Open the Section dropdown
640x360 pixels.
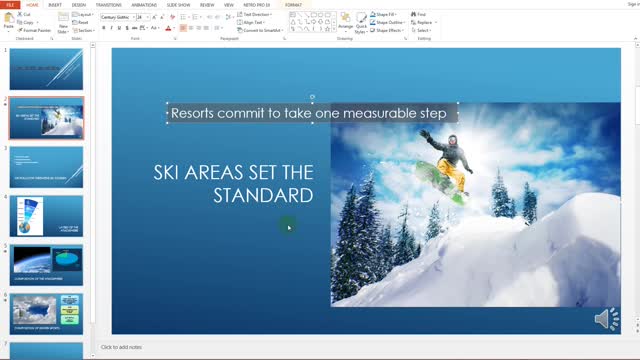coord(84,31)
